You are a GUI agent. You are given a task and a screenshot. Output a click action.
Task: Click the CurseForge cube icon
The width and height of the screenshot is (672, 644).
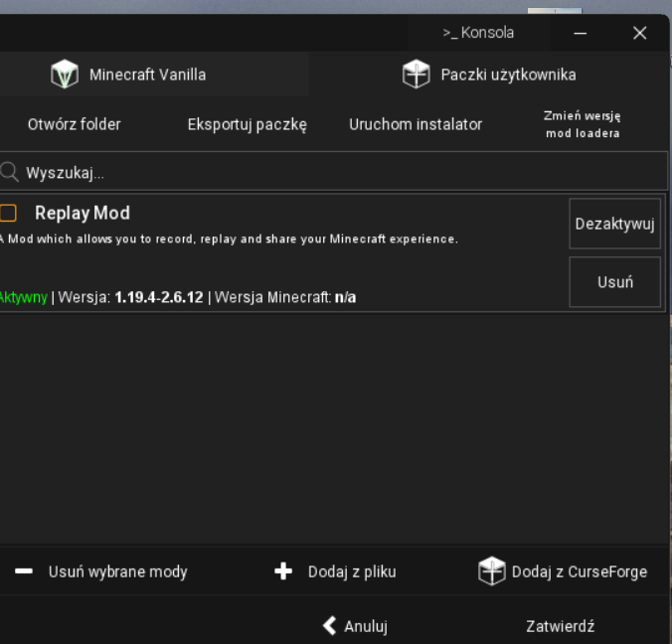pyautogui.click(x=491, y=571)
